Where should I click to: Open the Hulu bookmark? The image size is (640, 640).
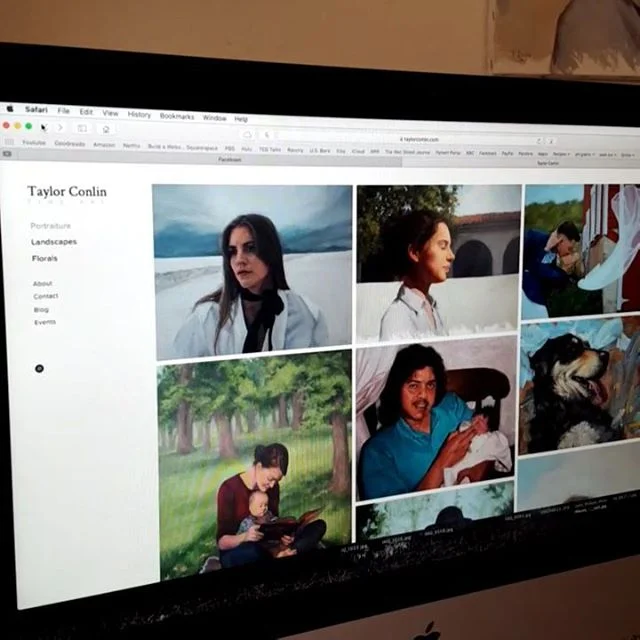click(x=247, y=149)
